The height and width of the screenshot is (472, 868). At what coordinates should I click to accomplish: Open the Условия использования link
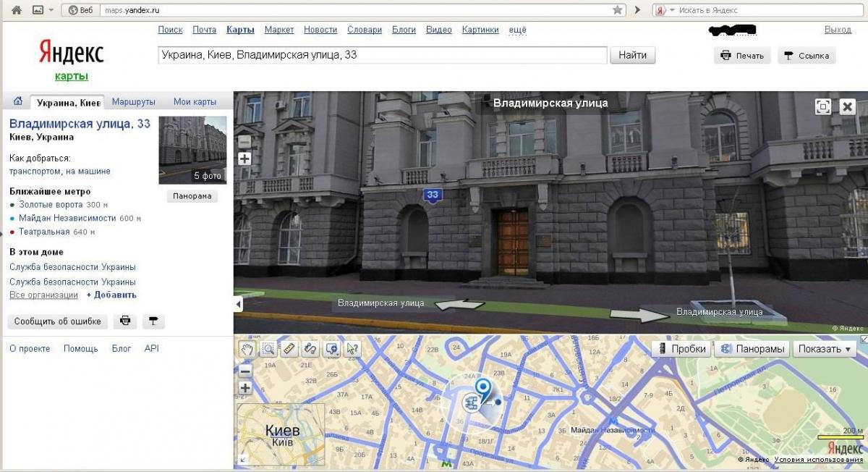point(817,460)
